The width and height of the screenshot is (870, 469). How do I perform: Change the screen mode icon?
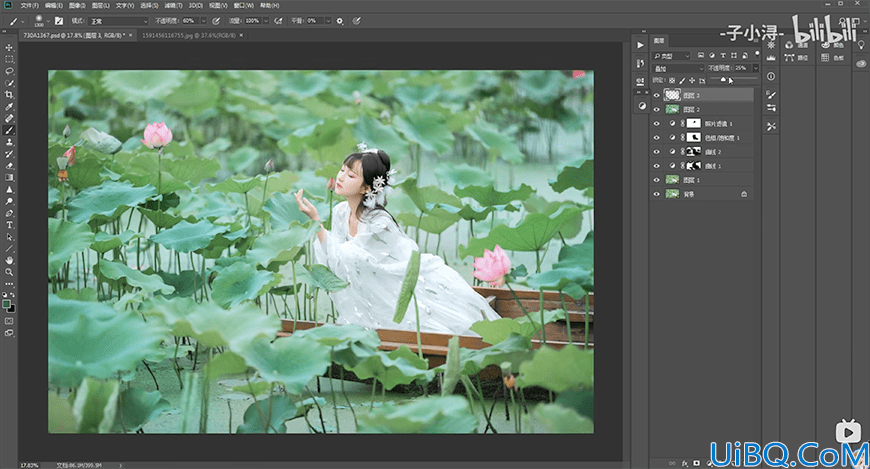point(9,333)
